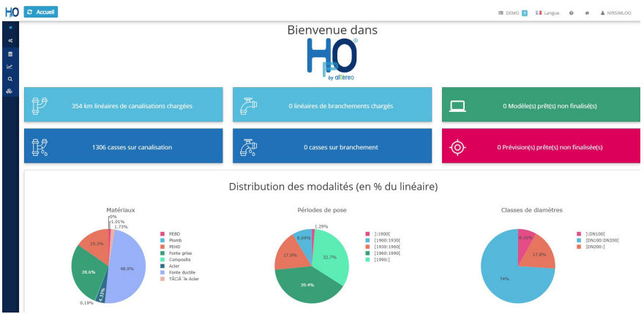Screen dimensions: 644x314
Task: Click the Distribution des modalités heading
Action: 333,187
